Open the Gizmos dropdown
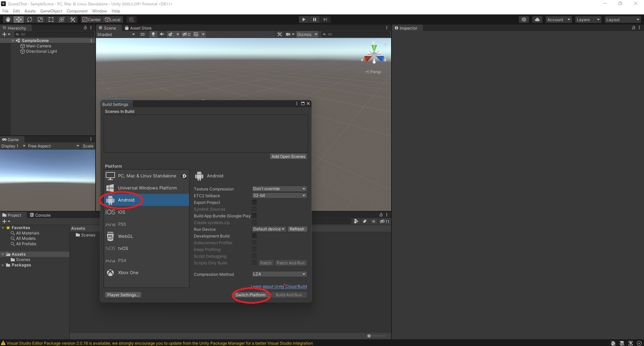This screenshot has width=644, height=346. click(x=308, y=34)
